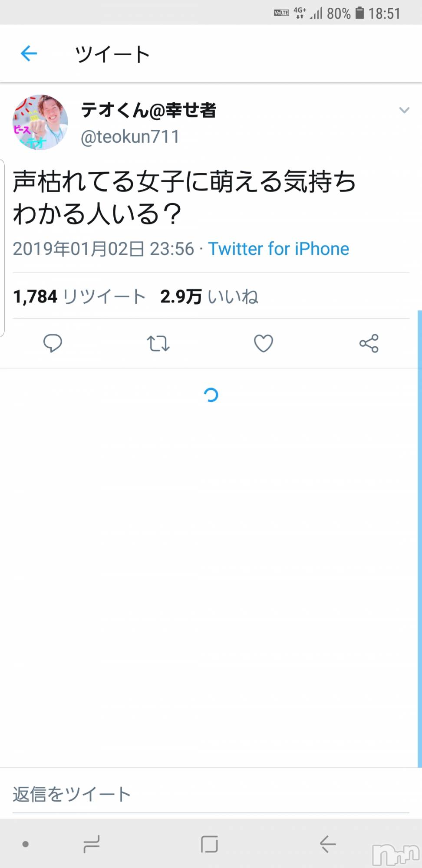The width and height of the screenshot is (422, 868).
Task: Tap the retweet arrows icon
Action: point(158,343)
